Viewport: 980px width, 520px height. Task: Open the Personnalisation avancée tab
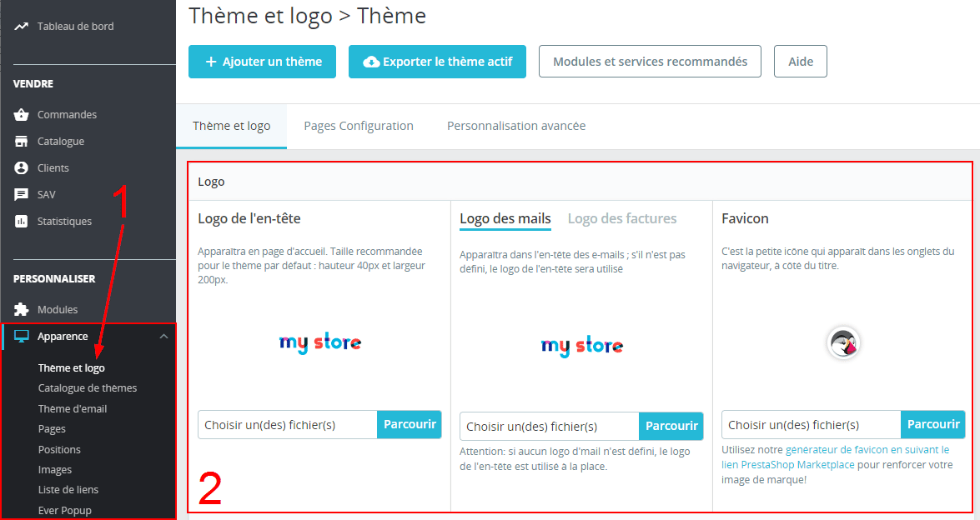(516, 126)
